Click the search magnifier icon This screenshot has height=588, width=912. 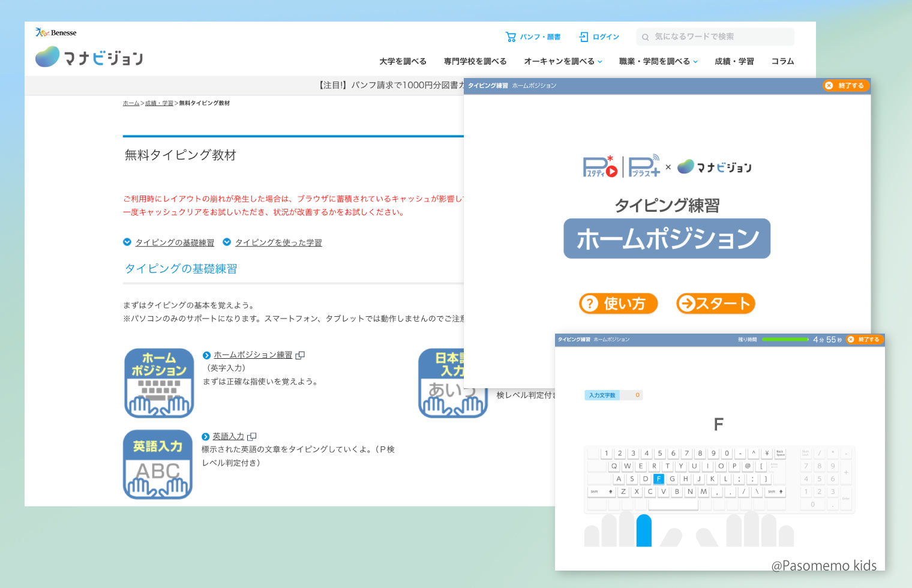646,37
